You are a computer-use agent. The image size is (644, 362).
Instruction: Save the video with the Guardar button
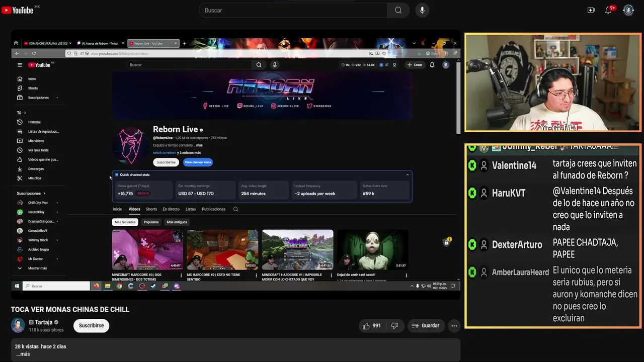click(426, 326)
